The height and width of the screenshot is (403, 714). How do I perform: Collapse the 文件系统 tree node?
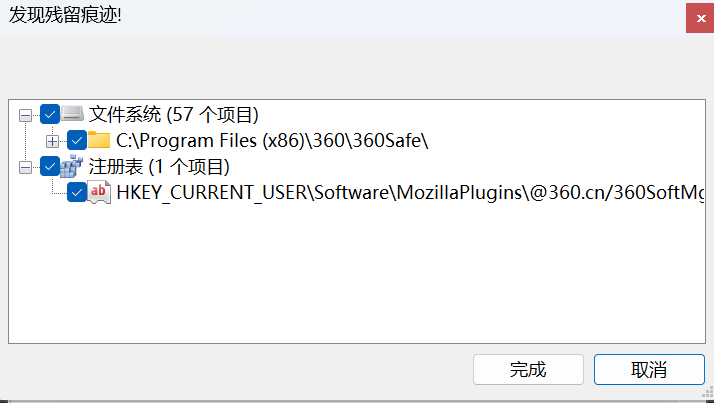coord(26,115)
